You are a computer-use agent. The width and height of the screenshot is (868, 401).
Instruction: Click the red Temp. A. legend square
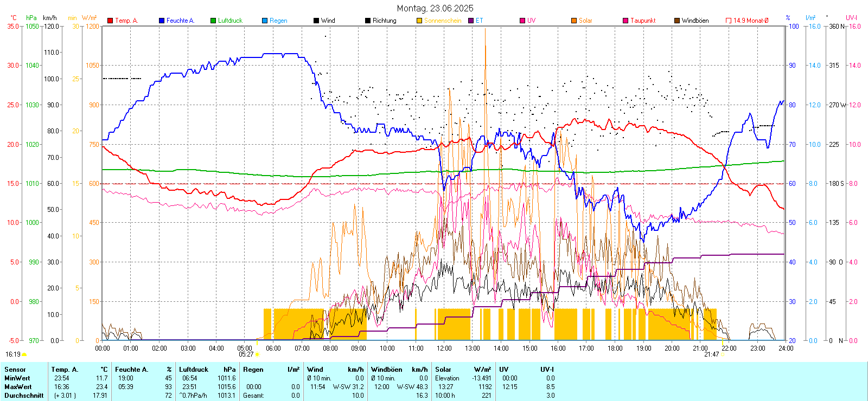click(x=110, y=21)
